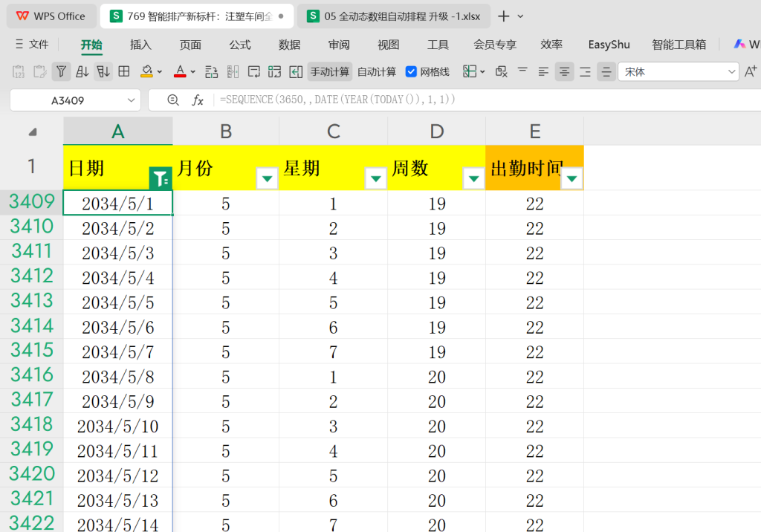Open the name box dropdown for A3409

tap(131, 100)
